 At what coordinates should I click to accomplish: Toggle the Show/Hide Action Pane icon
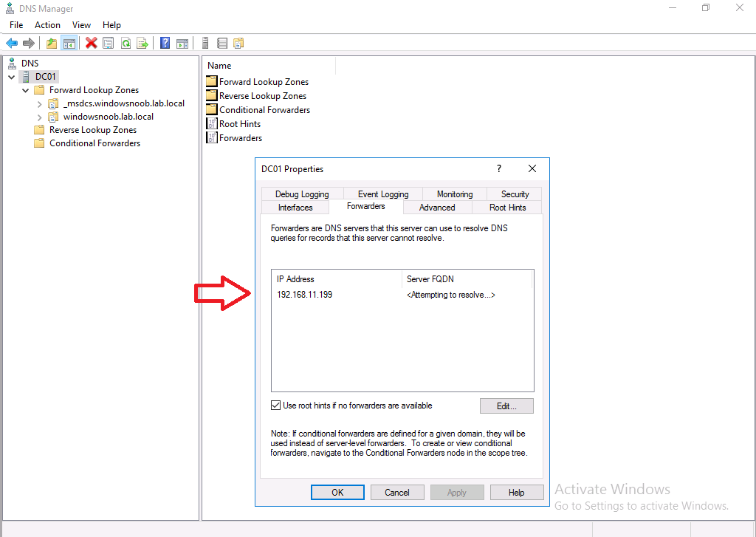click(182, 44)
